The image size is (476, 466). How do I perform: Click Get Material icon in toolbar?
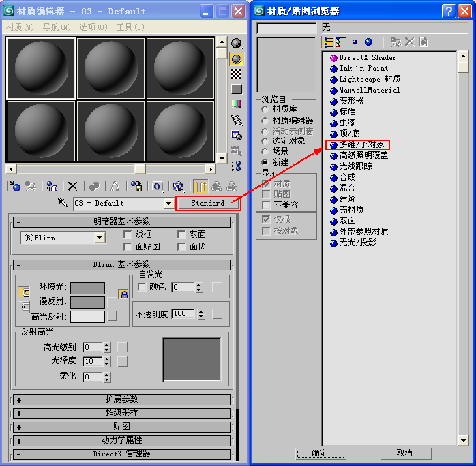point(14,186)
